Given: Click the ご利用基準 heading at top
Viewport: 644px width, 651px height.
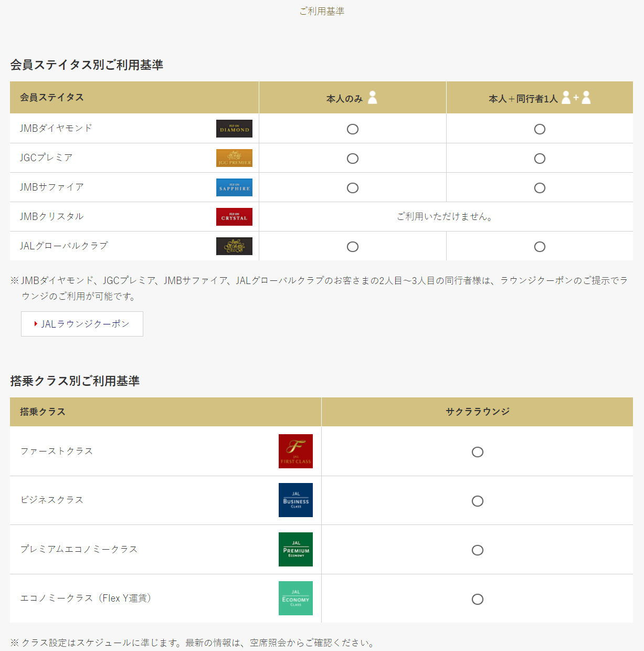Looking at the screenshot, I should (322, 11).
